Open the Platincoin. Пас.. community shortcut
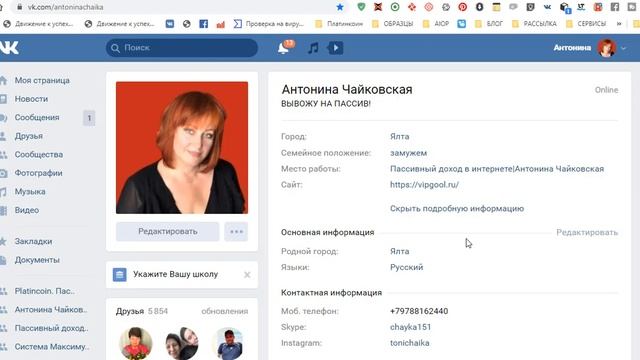The width and height of the screenshot is (640, 360). (44, 291)
